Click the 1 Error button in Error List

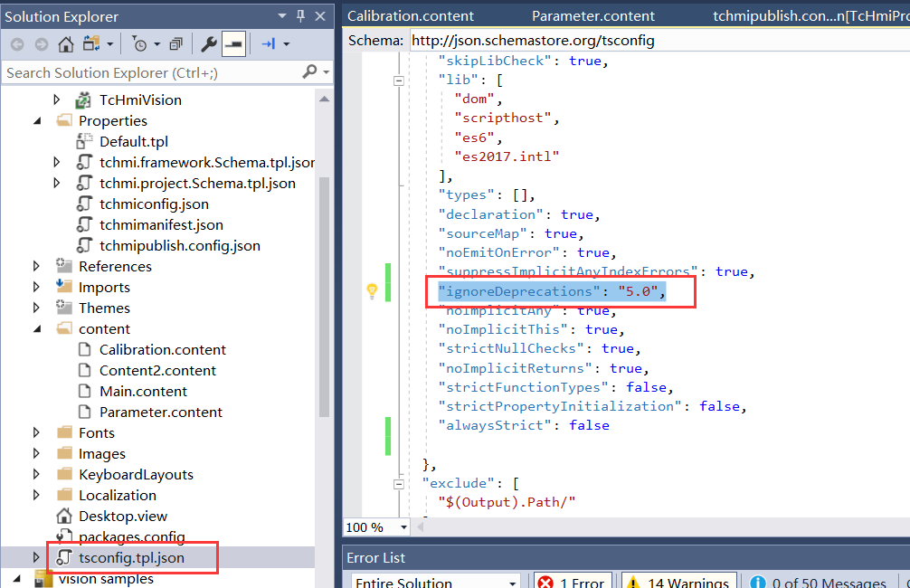573,583
